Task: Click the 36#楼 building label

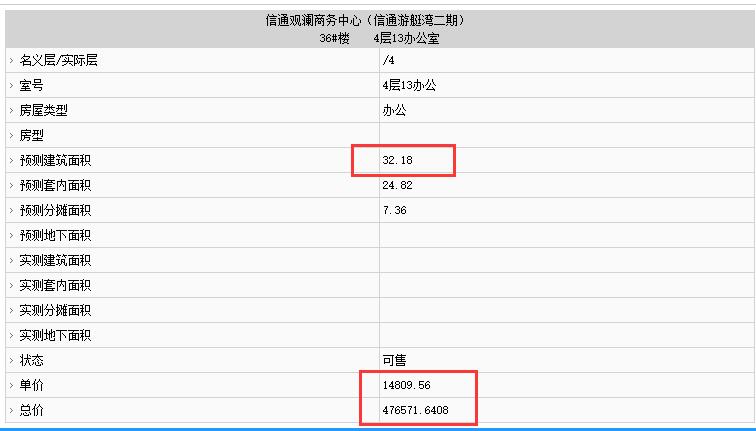Action: point(334,39)
